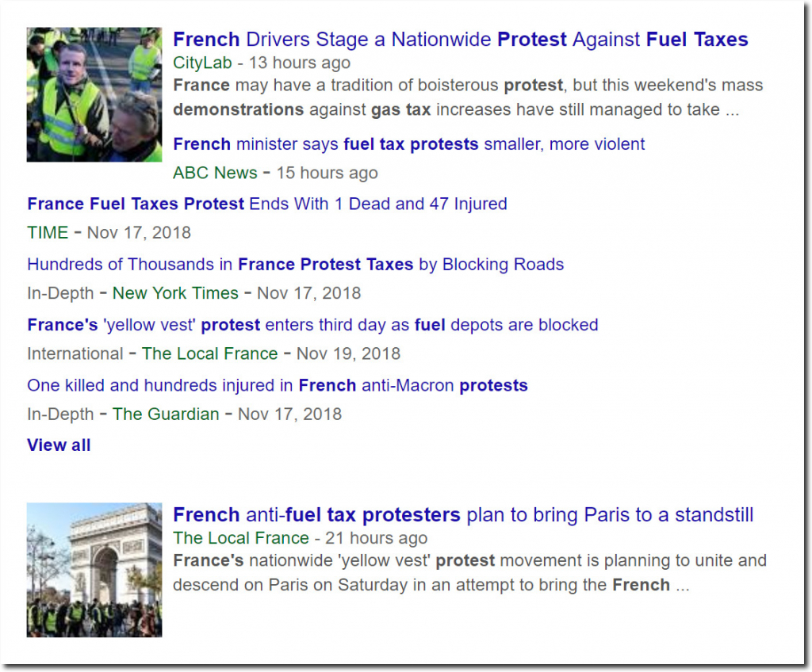This screenshot has height=672, width=812.
Task: Open French Drivers Stage Nationwide Protest headline
Action: point(460,40)
